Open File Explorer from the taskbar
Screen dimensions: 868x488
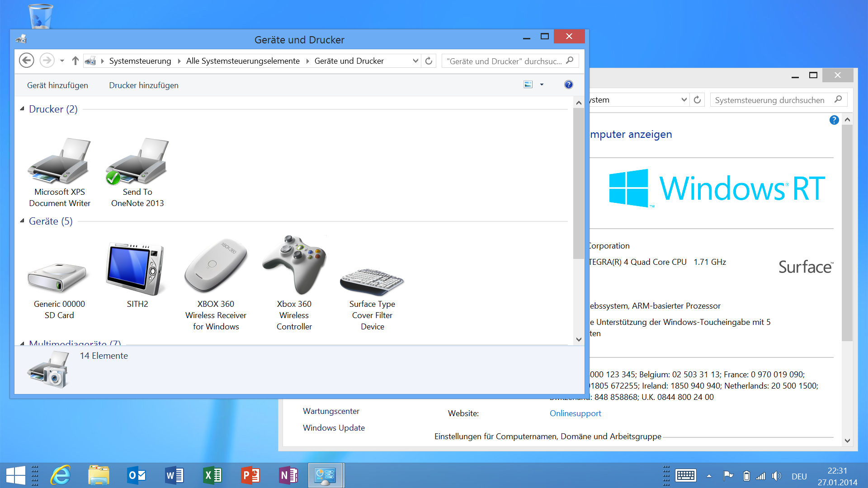click(x=99, y=475)
